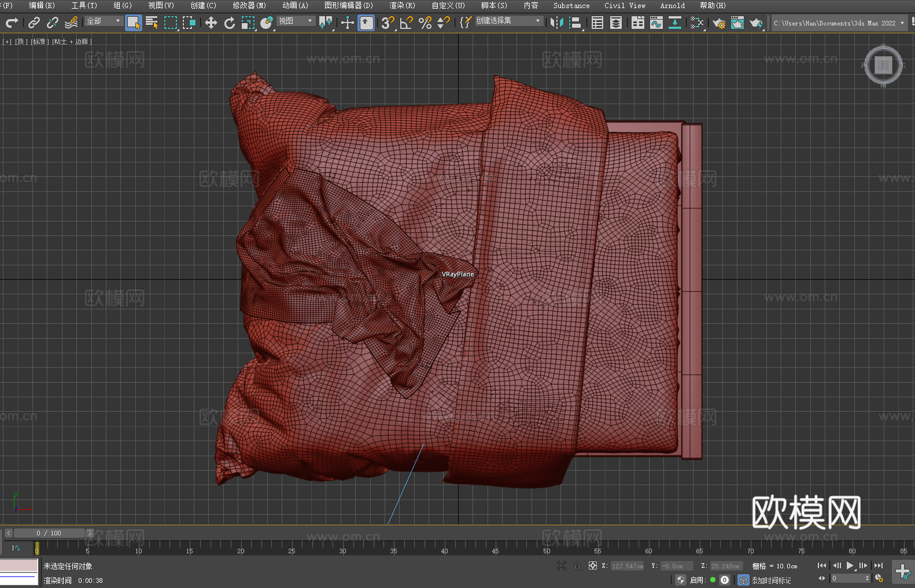This screenshot has height=588, width=915.
Task: Toggle the 3D Snaps button
Action: coord(388,23)
